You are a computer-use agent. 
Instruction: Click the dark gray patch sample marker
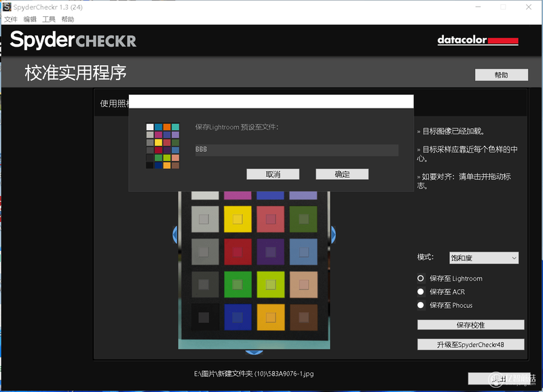pos(204,284)
